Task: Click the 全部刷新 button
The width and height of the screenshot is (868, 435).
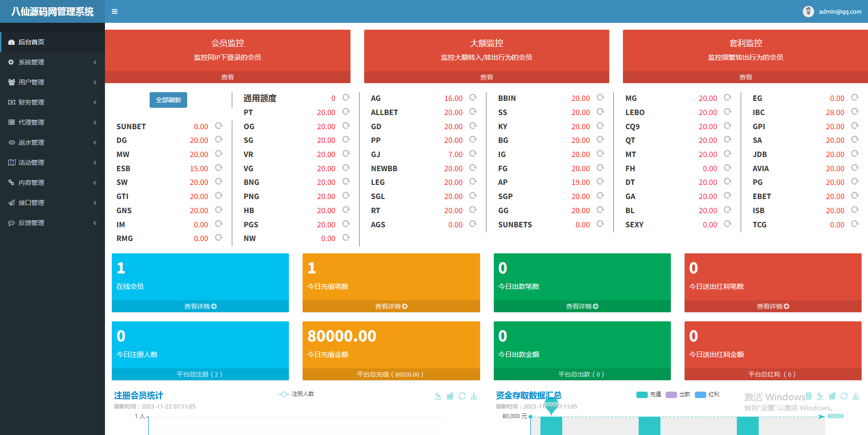Action: tap(168, 100)
